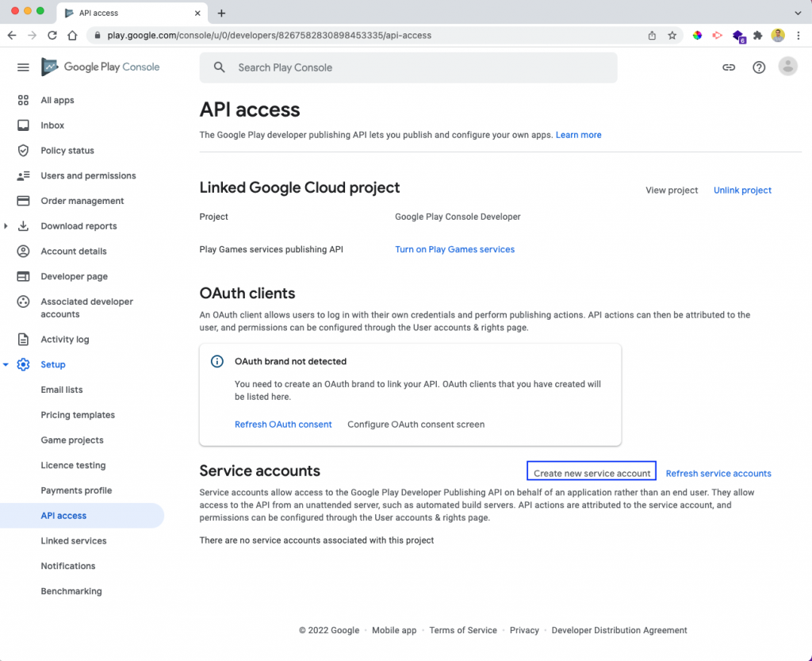Open Licence testing under Setup
The width and height of the screenshot is (812, 661).
[x=73, y=465]
